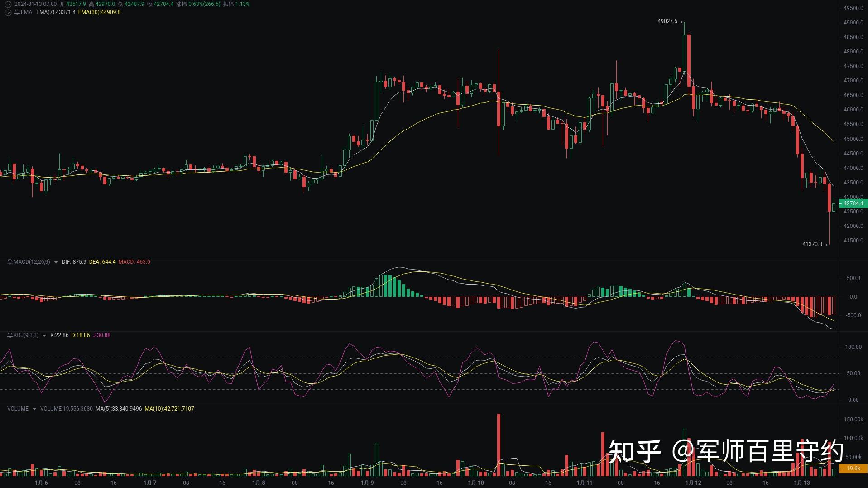Click the MACD:-463.0 value
The image size is (868, 488).
coord(134,262)
